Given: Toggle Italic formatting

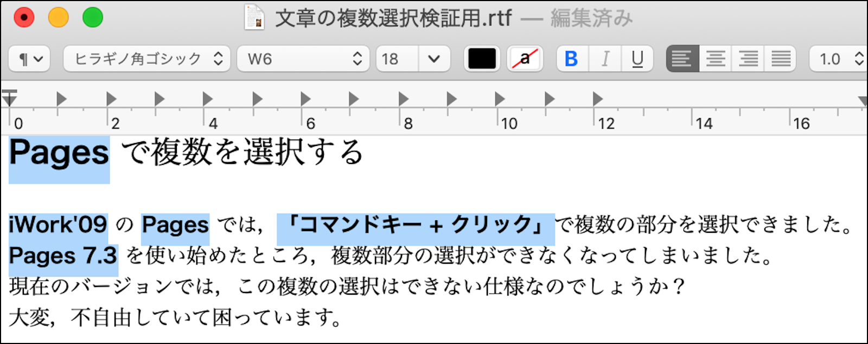Looking at the screenshot, I should pyautogui.click(x=605, y=59).
